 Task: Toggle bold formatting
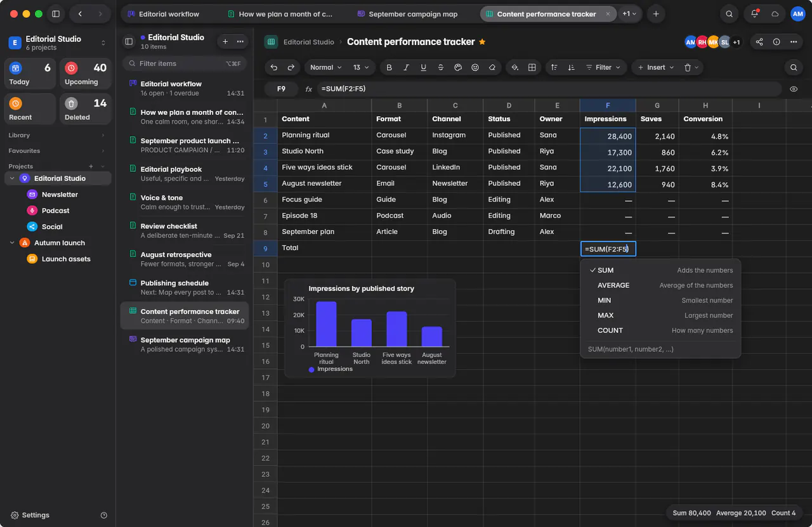(389, 67)
